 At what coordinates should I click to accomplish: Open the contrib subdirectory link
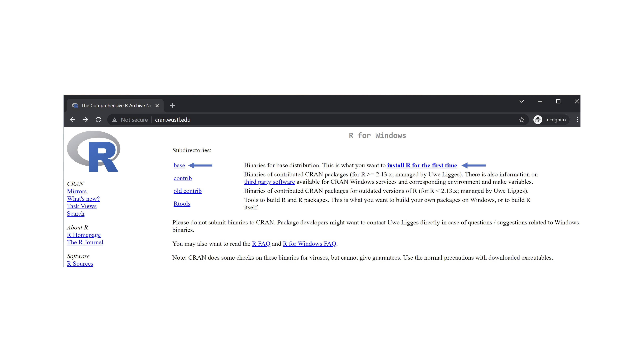tap(183, 178)
